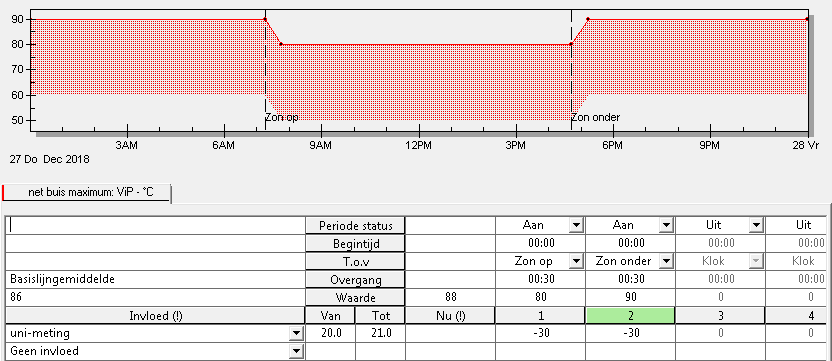Click the Begintijd row button
Screen dimensions: 832x361
356,244
